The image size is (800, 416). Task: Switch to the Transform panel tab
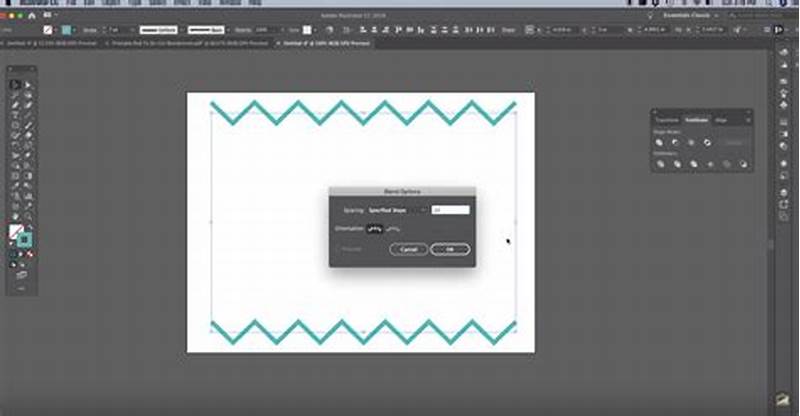(667, 120)
